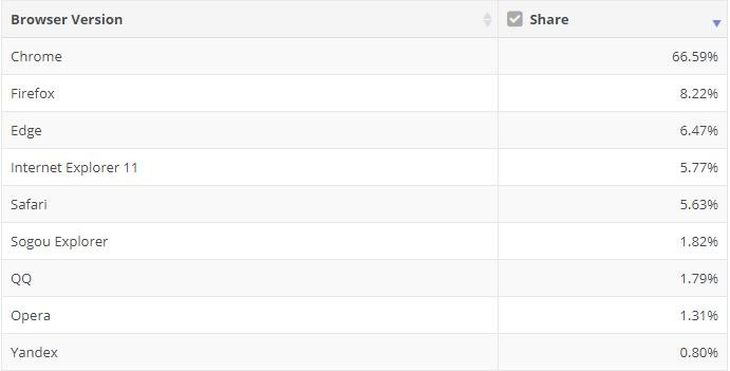Click the Share column header label
Viewport: 730px width, 371px height.
tap(549, 20)
